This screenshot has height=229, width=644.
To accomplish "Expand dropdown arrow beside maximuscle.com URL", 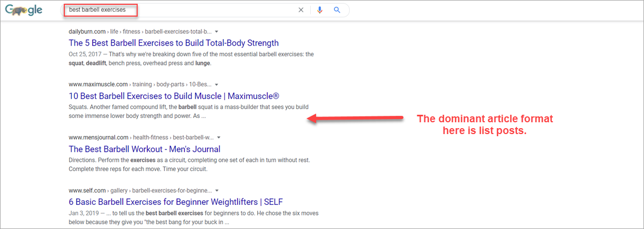I will [x=216, y=85].
